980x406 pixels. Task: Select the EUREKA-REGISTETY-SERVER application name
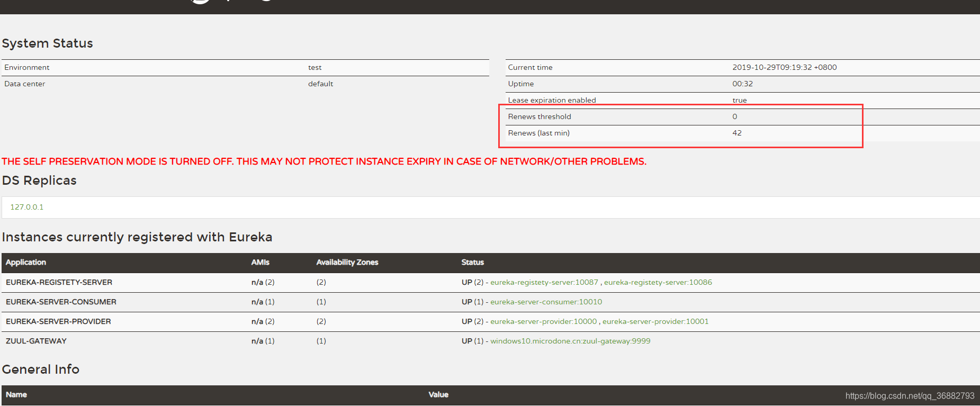point(59,282)
